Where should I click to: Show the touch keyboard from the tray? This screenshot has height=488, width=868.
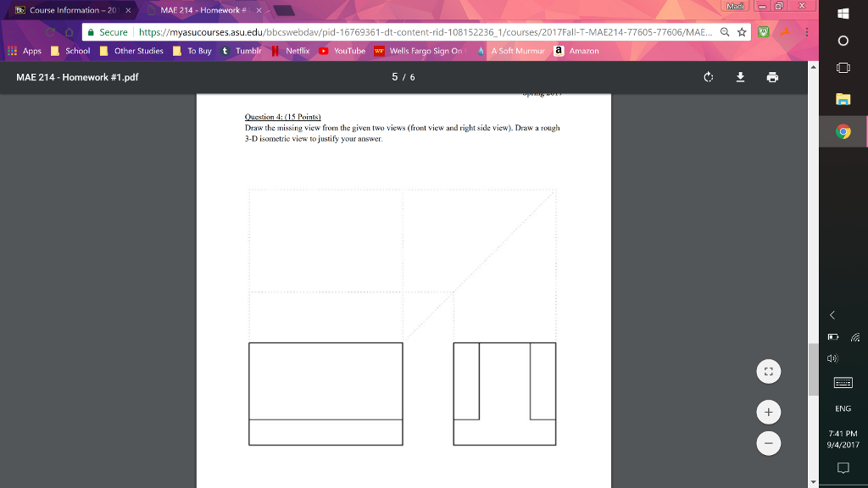pos(843,382)
